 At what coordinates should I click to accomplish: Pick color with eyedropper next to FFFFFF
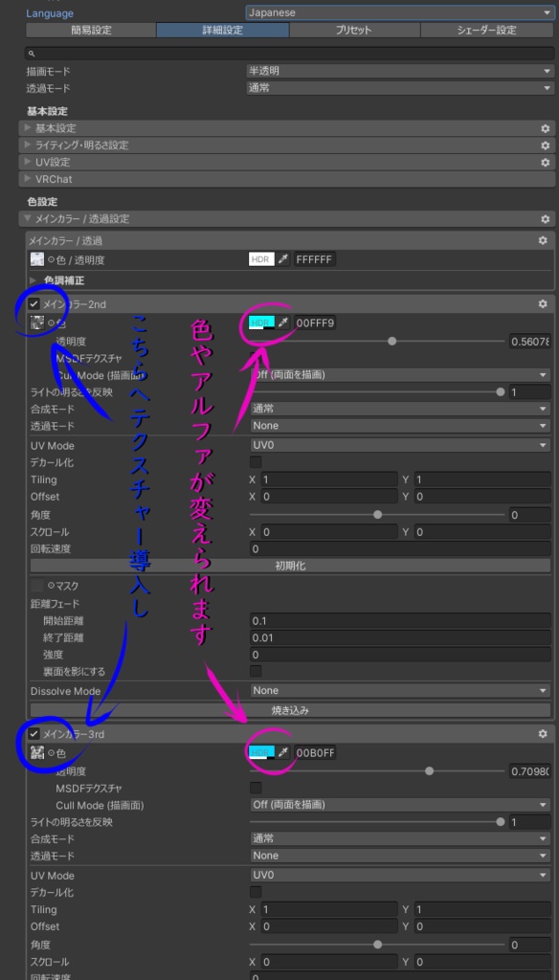(284, 258)
